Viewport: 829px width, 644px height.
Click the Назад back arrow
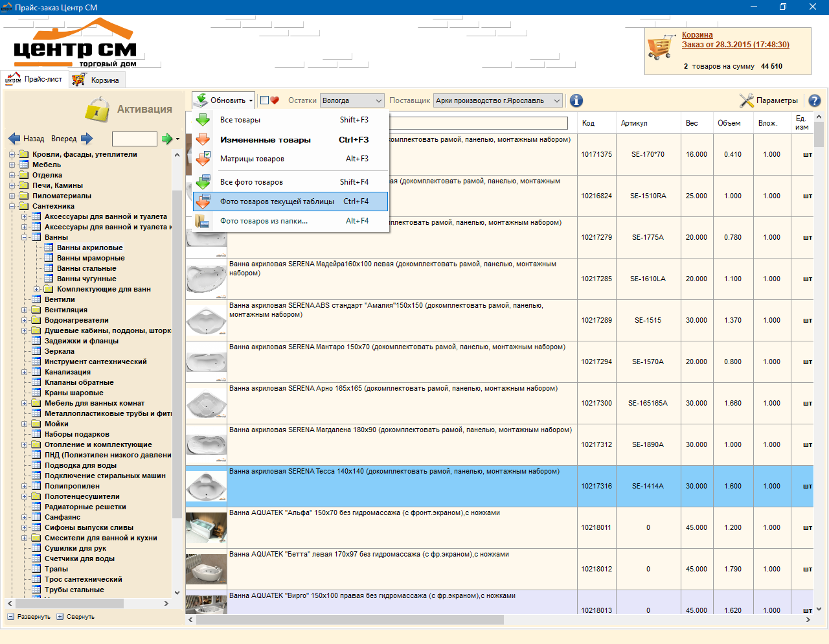pyautogui.click(x=14, y=138)
